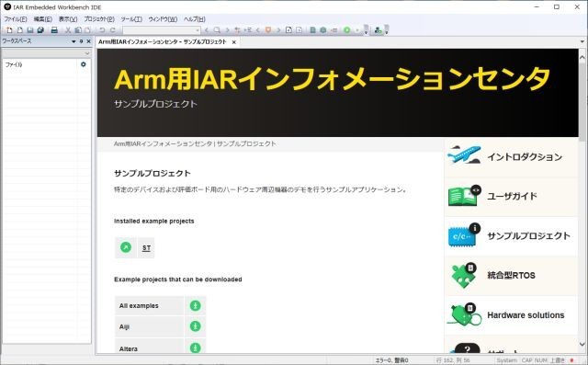Open the 表示(V) menu
The height and width of the screenshot is (365, 588).
pyautogui.click(x=68, y=19)
